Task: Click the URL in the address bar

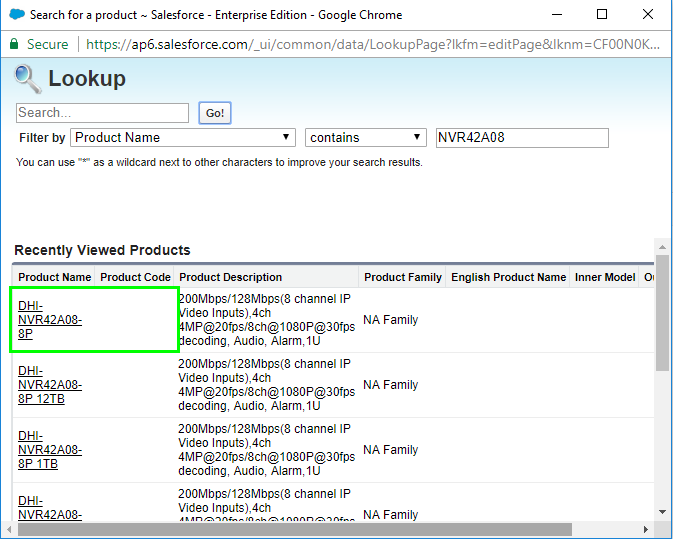Action: click(x=370, y=44)
